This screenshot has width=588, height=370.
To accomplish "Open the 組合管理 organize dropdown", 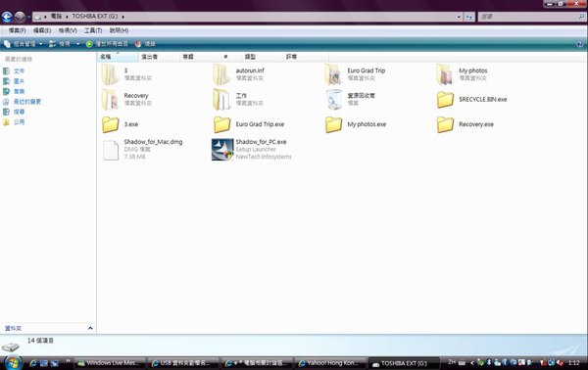I will pos(24,44).
